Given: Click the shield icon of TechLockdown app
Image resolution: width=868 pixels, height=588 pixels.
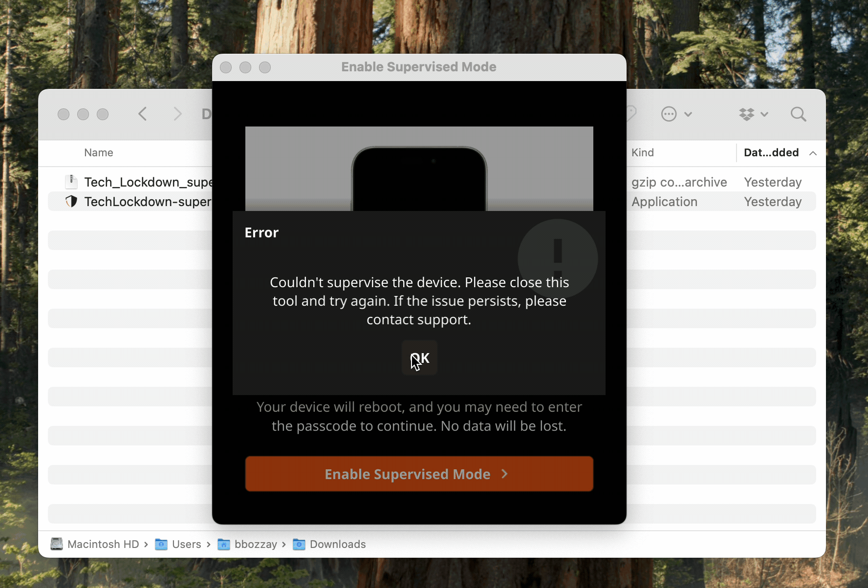Looking at the screenshot, I should tap(71, 202).
